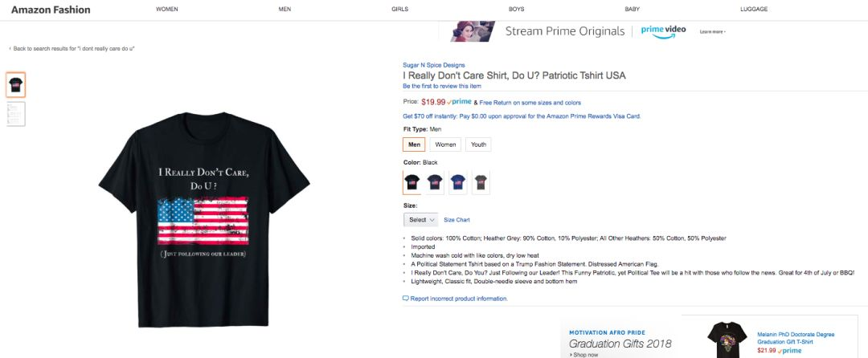This screenshot has height=358, width=868.
Task: Choose the Women fit type
Action: coord(445,144)
